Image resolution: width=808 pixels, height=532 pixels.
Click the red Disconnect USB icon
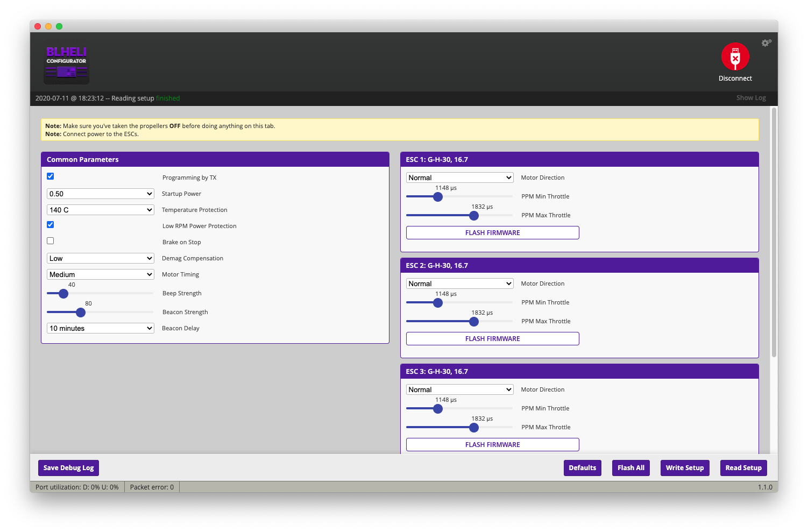[x=735, y=56]
